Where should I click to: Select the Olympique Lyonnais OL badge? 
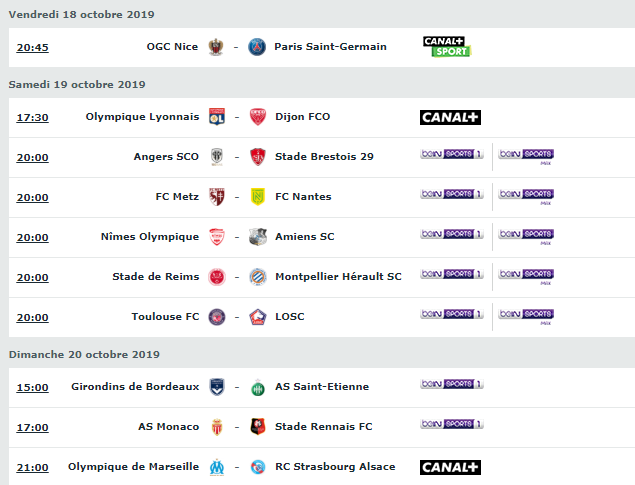(217, 117)
